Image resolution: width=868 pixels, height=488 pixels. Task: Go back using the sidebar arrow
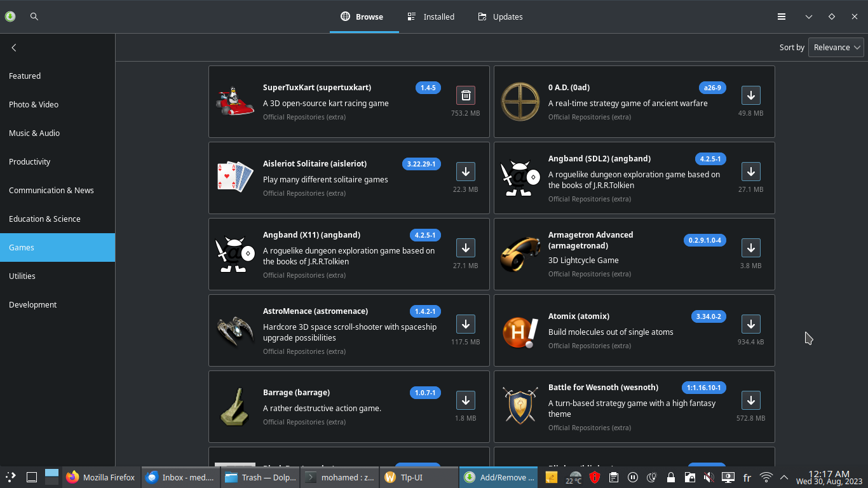(x=14, y=48)
